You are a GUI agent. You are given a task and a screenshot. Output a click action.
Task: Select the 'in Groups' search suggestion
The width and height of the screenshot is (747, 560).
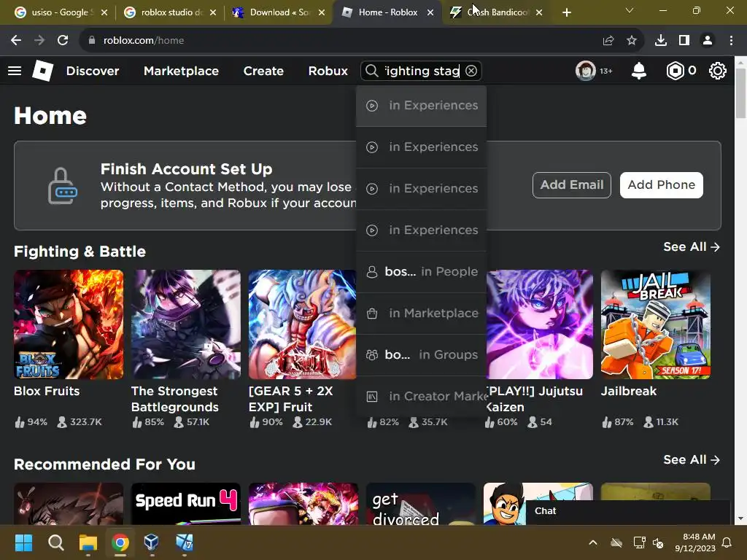pos(421,355)
